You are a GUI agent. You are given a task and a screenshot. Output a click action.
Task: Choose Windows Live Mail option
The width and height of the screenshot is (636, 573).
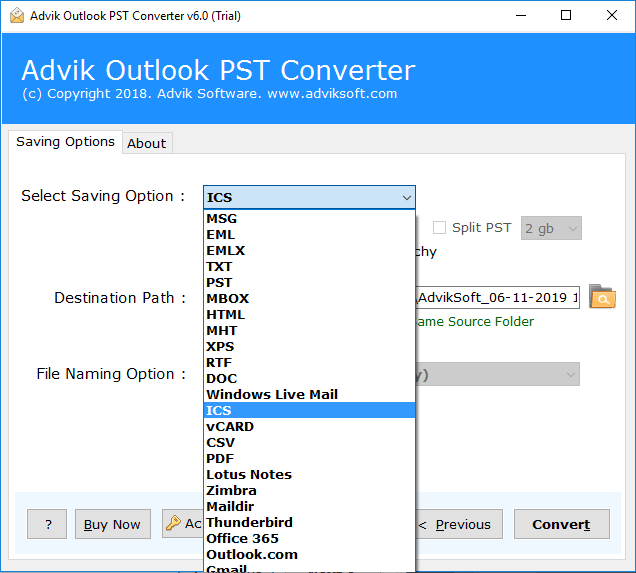pos(309,395)
